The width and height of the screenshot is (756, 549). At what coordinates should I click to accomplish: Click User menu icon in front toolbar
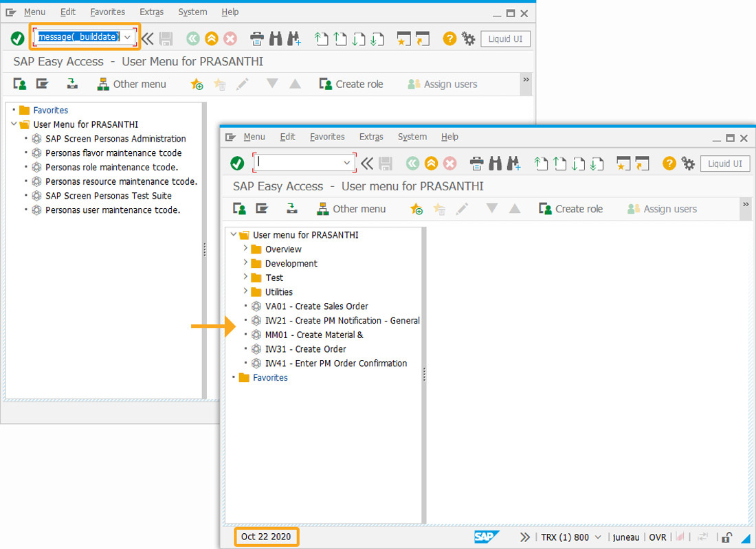(240, 209)
